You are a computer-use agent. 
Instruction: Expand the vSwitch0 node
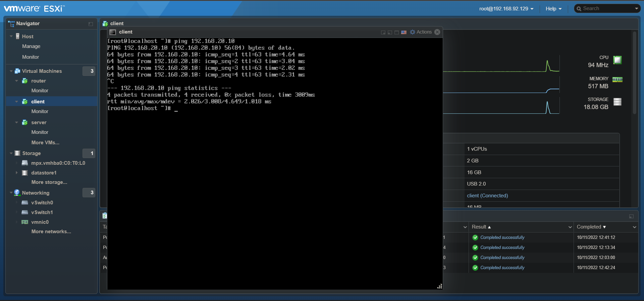point(17,203)
